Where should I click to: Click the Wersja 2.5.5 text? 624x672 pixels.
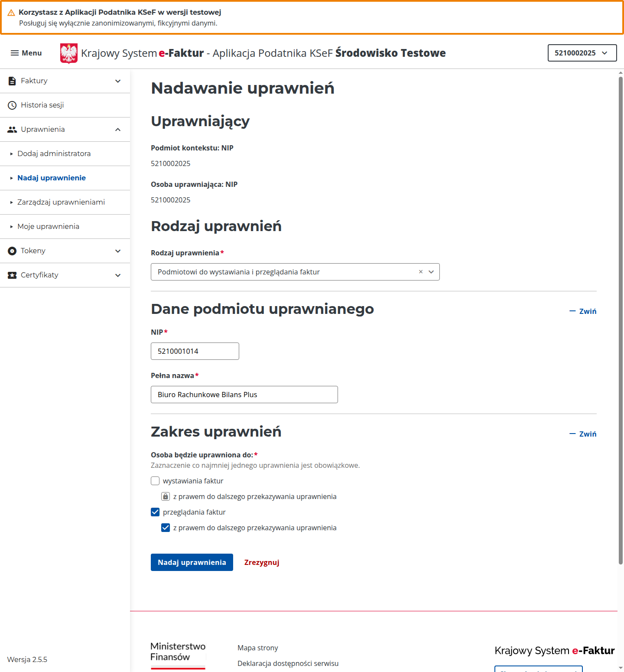tap(27, 659)
